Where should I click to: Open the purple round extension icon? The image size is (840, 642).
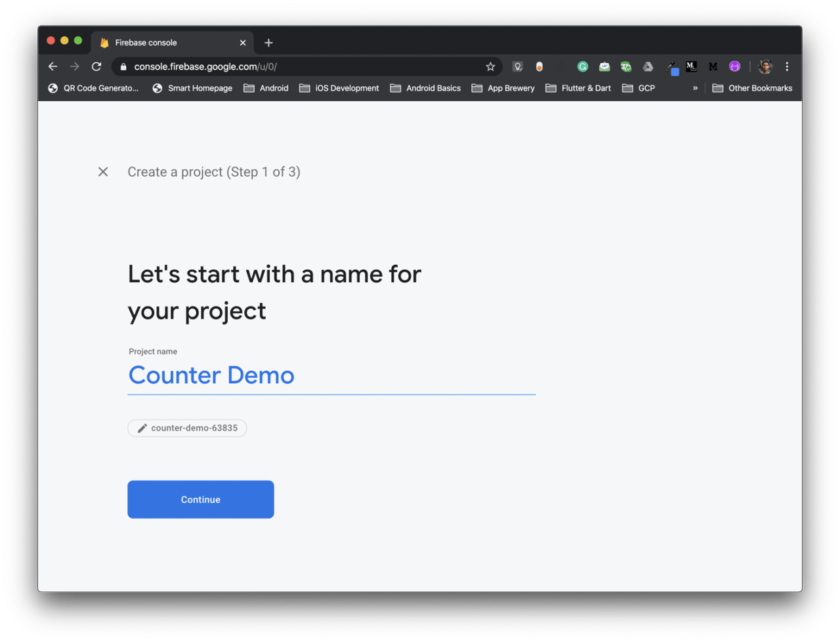[x=735, y=66]
